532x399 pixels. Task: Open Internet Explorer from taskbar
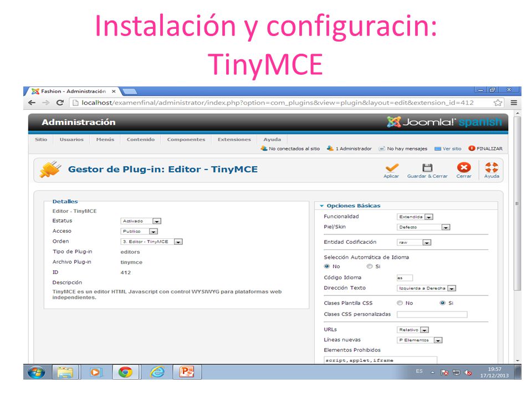coord(157,372)
